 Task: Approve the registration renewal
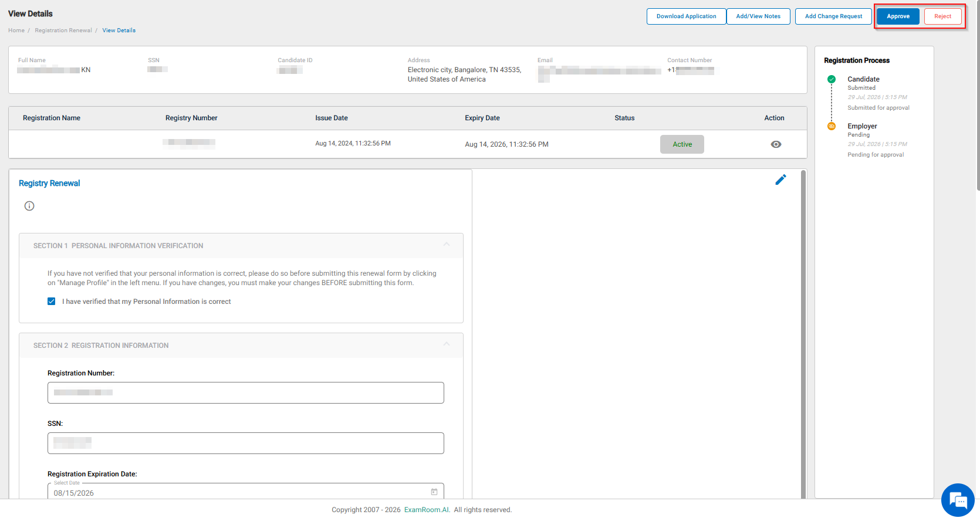pos(898,16)
